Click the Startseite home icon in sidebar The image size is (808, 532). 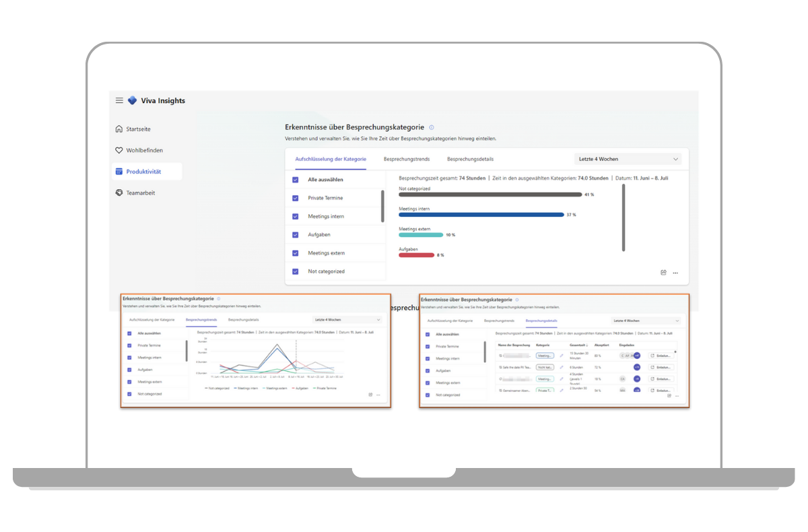click(x=119, y=129)
